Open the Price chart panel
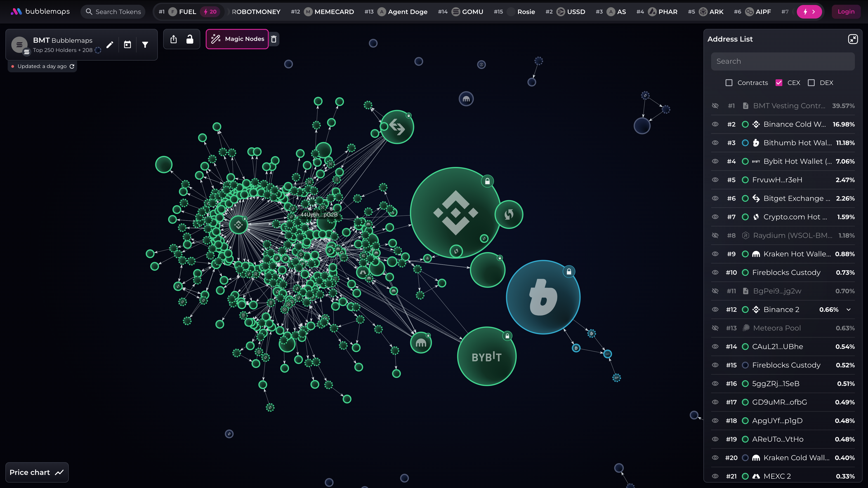This screenshot has width=868, height=488. pyautogui.click(x=37, y=472)
